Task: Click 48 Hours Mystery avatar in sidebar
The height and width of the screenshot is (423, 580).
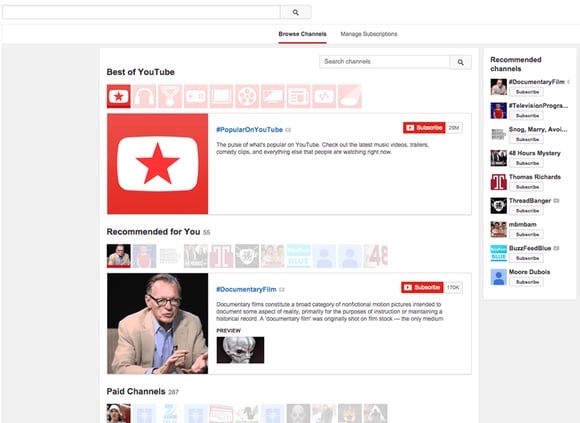Action: coord(499,158)
